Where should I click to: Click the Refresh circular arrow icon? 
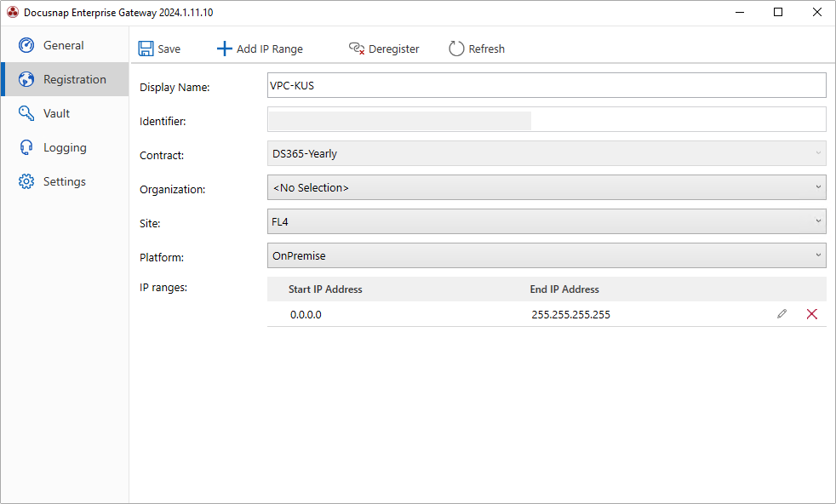coord(456,49)
